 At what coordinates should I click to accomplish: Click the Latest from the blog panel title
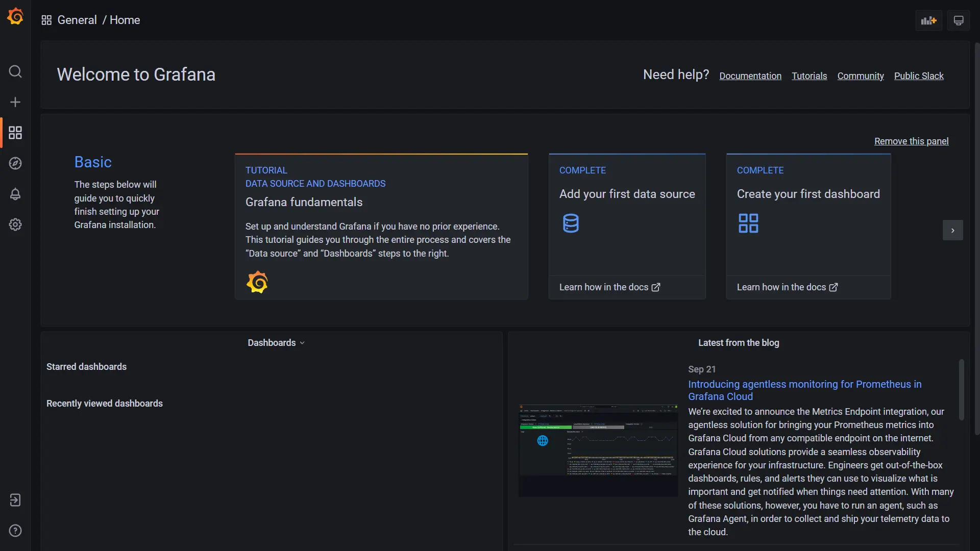coord(739,343)
